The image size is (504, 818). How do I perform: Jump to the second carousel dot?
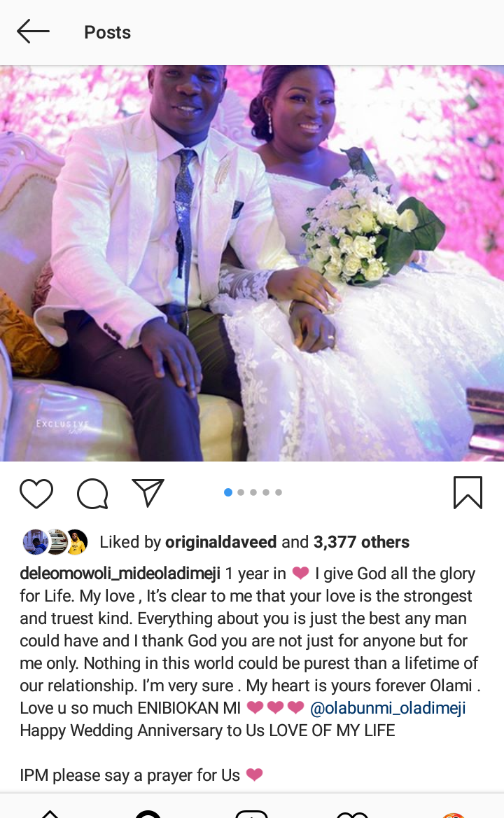[x=241, y=492]
